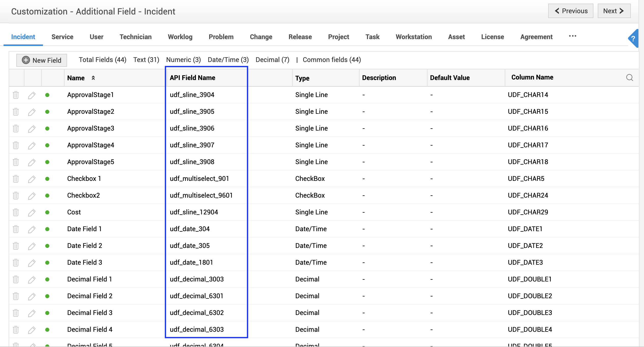Screen dimensions: 644x347
Task: Click the trash icon for Cost field
Action: tap(16, 212)
